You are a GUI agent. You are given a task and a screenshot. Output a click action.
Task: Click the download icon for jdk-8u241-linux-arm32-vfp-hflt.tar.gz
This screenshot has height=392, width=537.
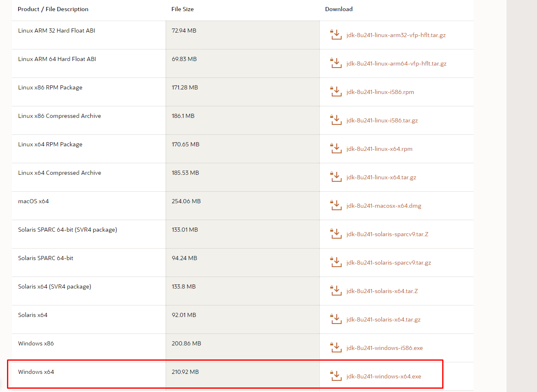(336, 35)
